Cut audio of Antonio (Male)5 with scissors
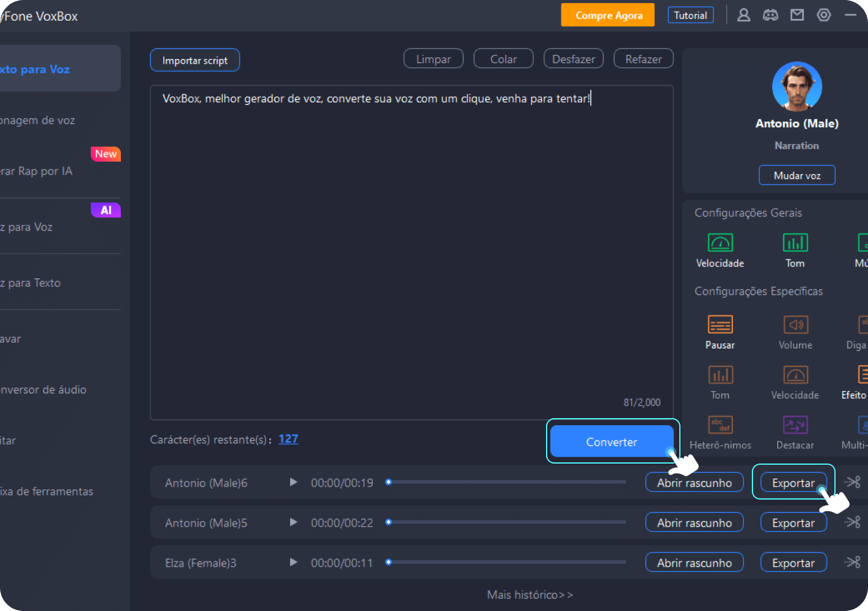This screenshot has height=611, width=868. [853, 523]
